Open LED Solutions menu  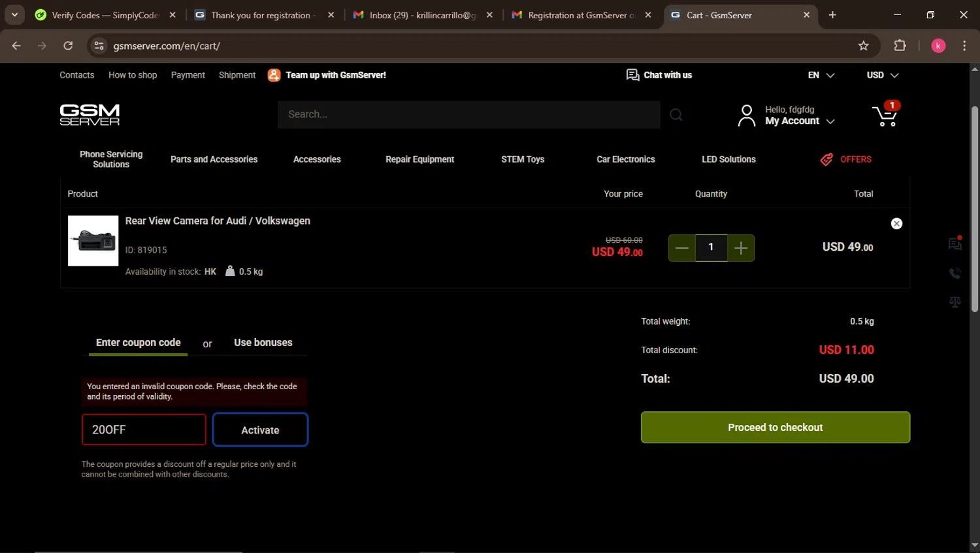[728, 159]
